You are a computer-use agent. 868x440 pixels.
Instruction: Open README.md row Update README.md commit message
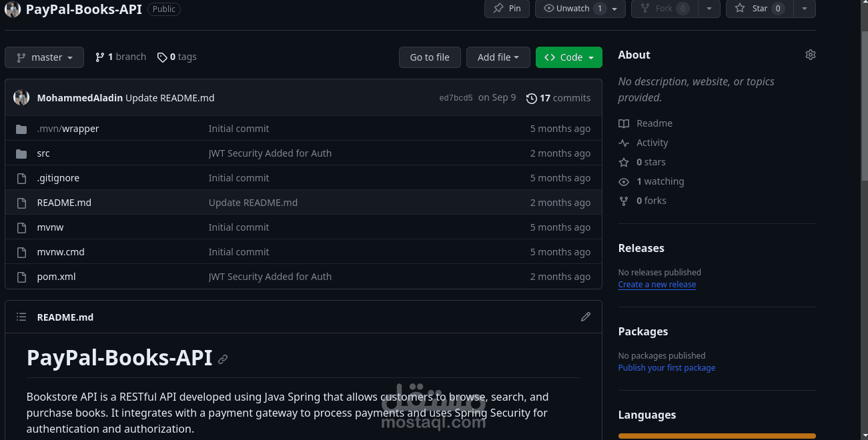point(254,203)
